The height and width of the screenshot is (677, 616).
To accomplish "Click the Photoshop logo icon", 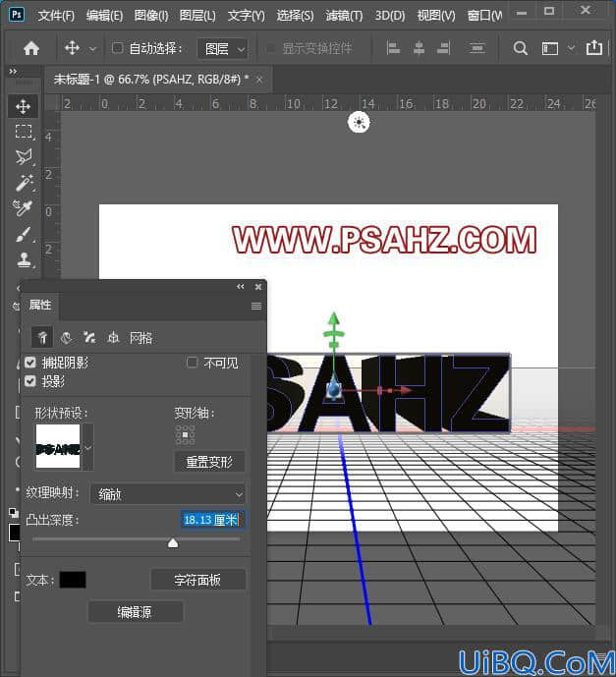I will pos(17,15).
